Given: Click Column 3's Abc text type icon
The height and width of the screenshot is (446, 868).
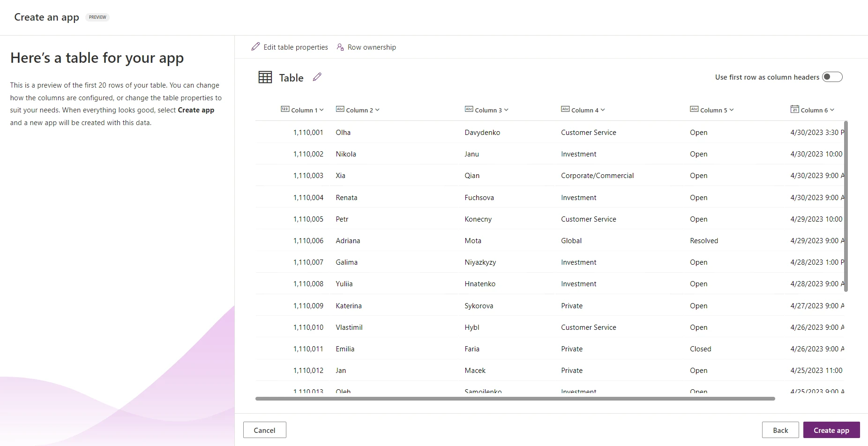Looking at the screenshot, I should (x=469, y=109).
